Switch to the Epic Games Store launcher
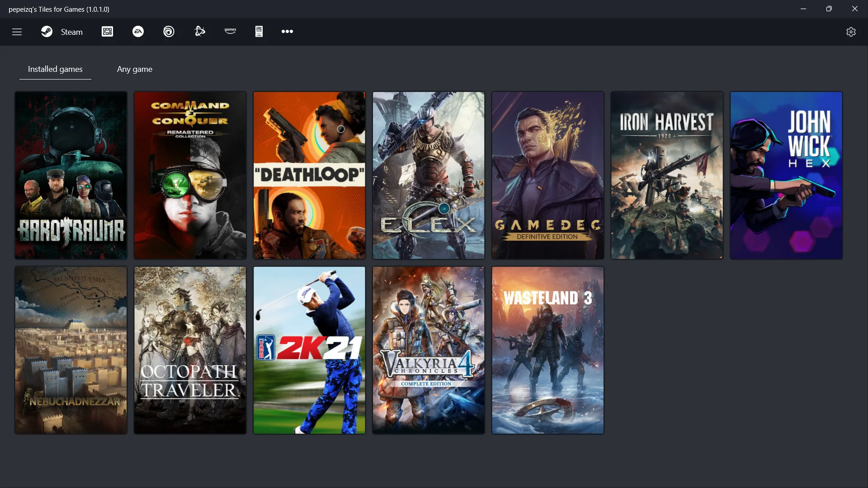This screenshot has height=488, width=868. click(259, 32)
